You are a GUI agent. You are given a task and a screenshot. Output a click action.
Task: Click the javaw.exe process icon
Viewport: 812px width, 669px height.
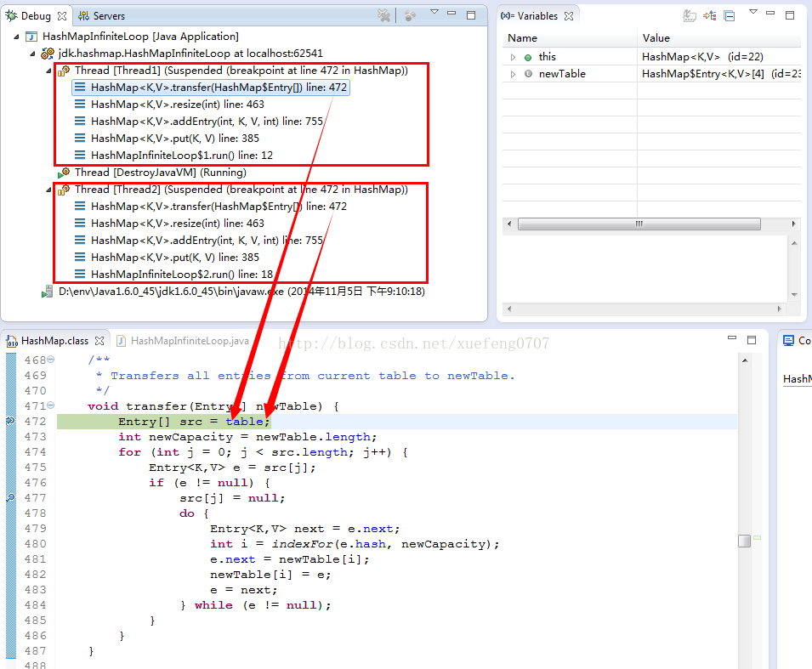coord(47,292)
